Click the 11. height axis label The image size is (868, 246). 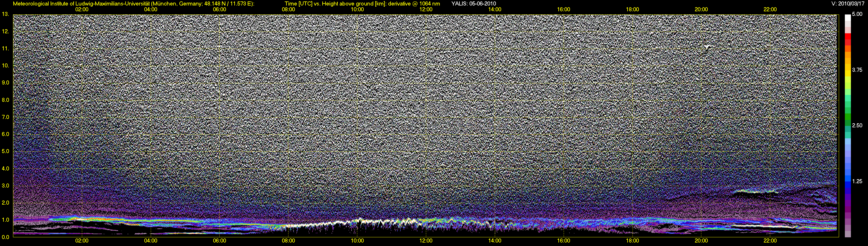click(x=5, y=49)
